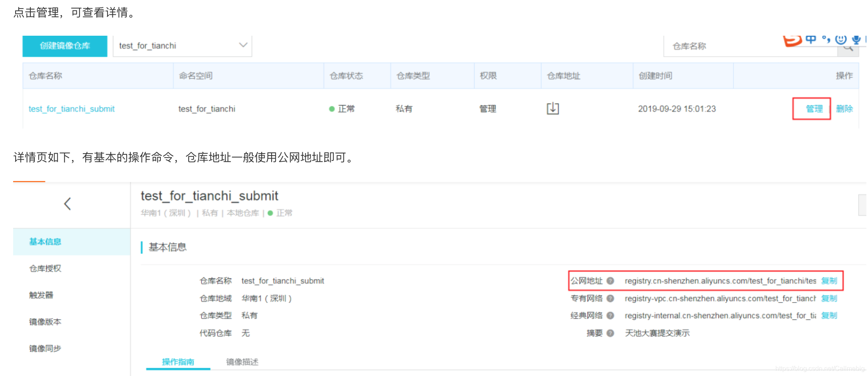Copy the 经典网络 registry-internal address
The height and width of the screenshot is (376, 868).
[829, 315]
